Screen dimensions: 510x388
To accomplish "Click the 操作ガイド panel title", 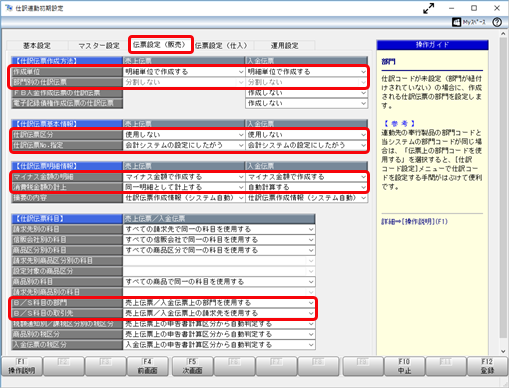I will [432, 45].
